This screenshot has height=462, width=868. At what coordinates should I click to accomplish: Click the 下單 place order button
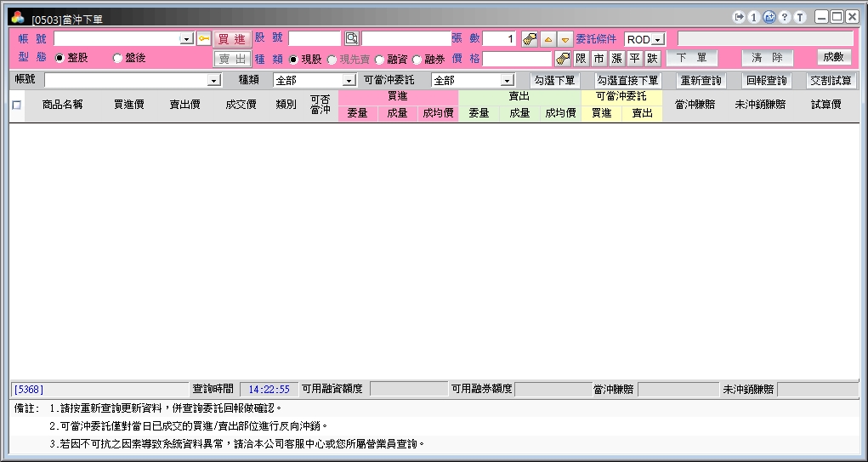[692, 58]
